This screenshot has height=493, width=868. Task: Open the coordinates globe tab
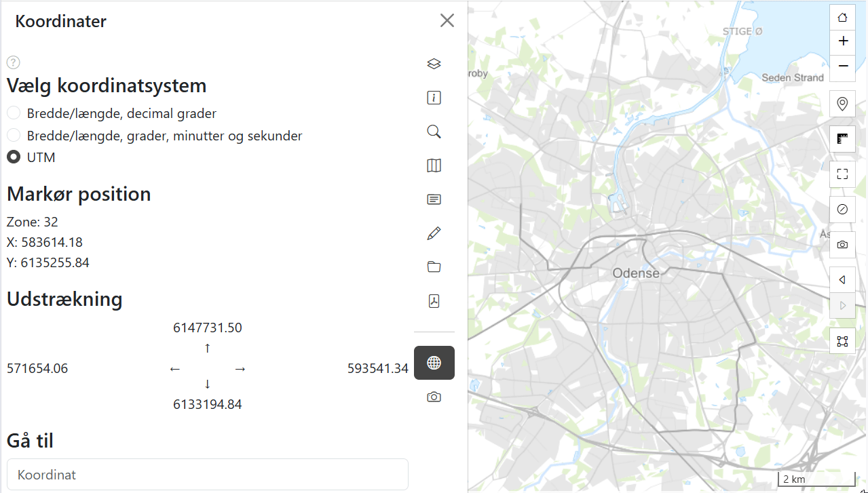point(434,363)
